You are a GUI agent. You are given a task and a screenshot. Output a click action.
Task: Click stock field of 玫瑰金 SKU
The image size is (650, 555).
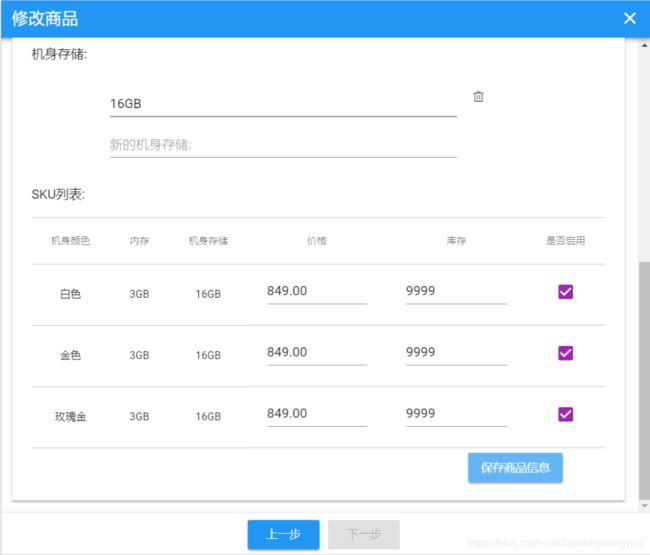[456, 414]
